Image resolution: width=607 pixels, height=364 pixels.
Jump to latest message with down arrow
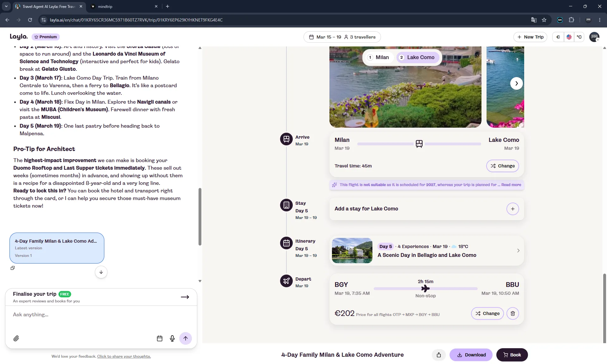click(x=101, y=272)
